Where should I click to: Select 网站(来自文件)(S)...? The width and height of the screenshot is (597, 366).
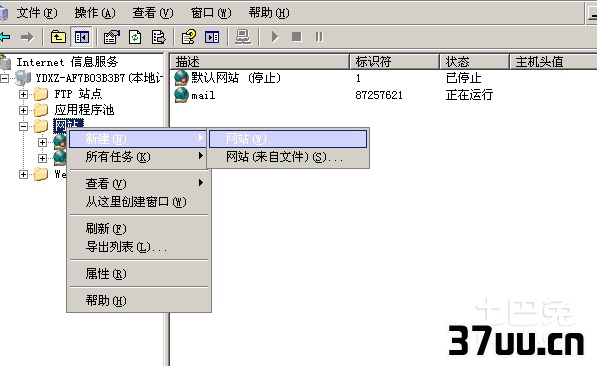[x=288, y=157]
